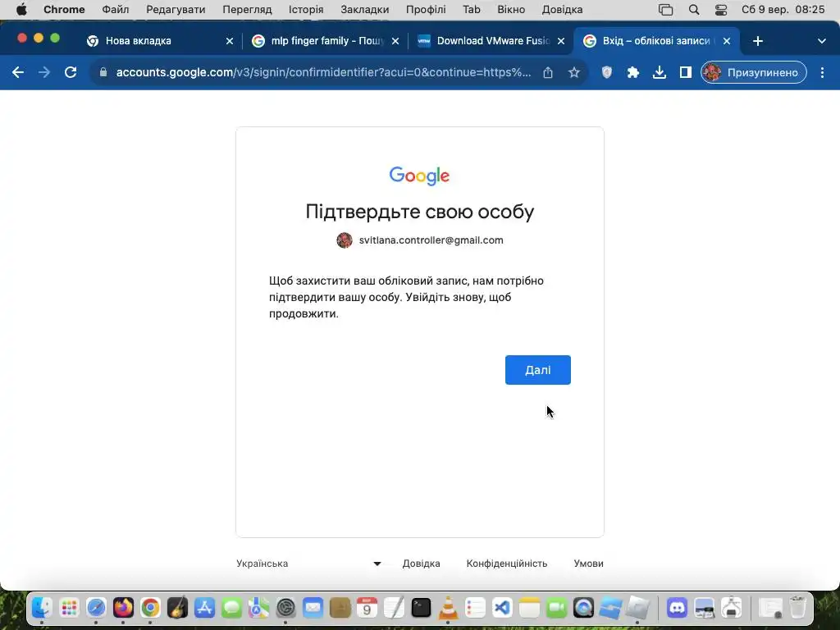
Task: Close the mlp finger family tab
Action: (x=395, y=41)
